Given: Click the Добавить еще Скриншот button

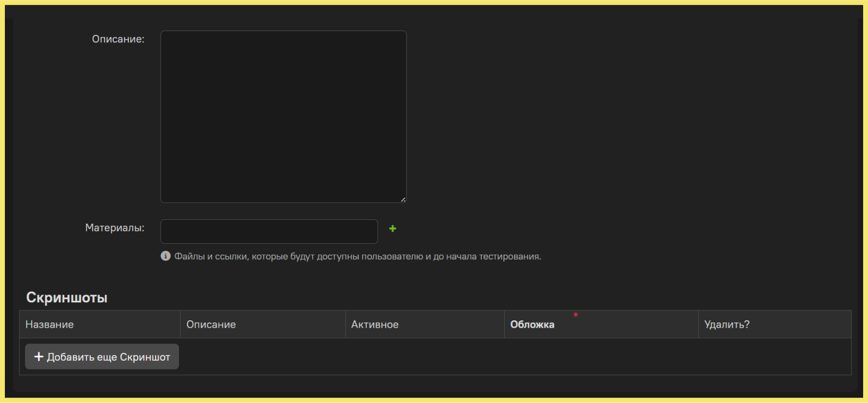Looking at the screenshot, I should [102, 357].
